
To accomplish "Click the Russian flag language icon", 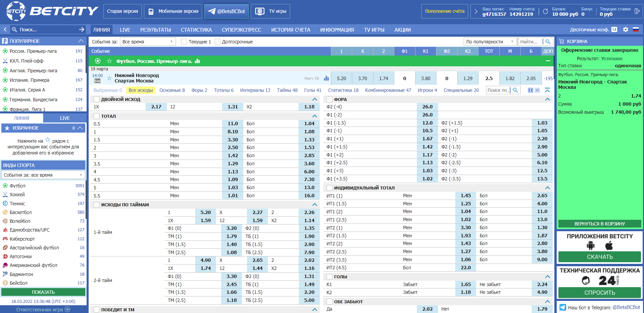I will pos(636,30).
